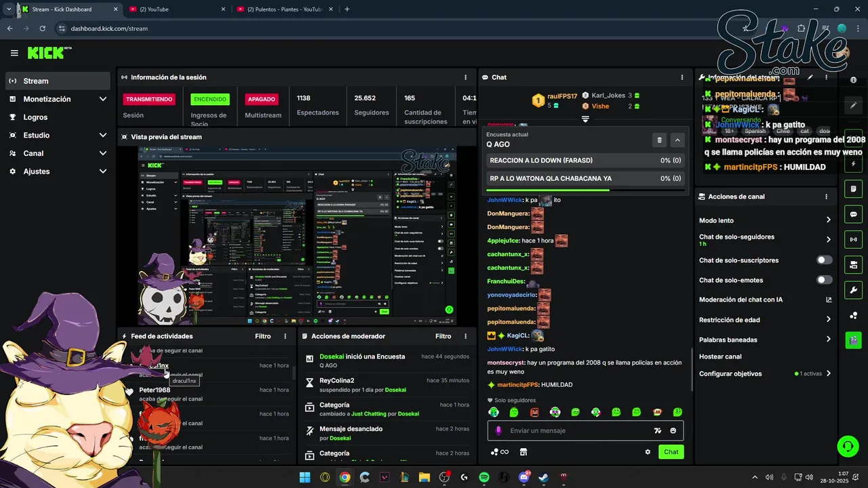Image resolution: width=868 pixels, height=488 pixels.
Task: Click the APAGADO multistream badge
Action: (x=261, y=99)
